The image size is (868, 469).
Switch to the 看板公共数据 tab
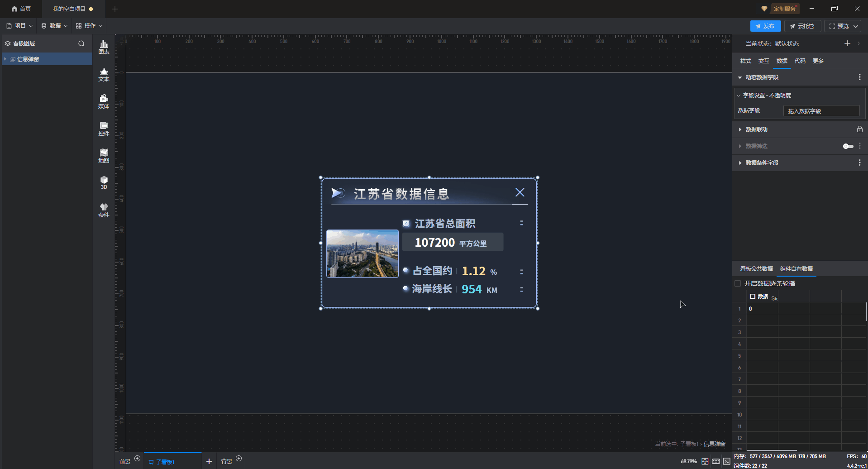756,269
